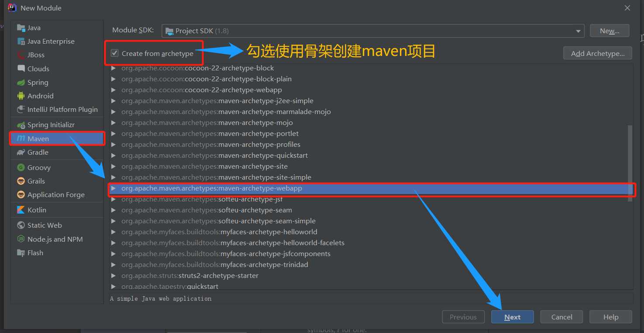Click the disabled Previous button
Screen dimensions: 644x333
(463, 317)
